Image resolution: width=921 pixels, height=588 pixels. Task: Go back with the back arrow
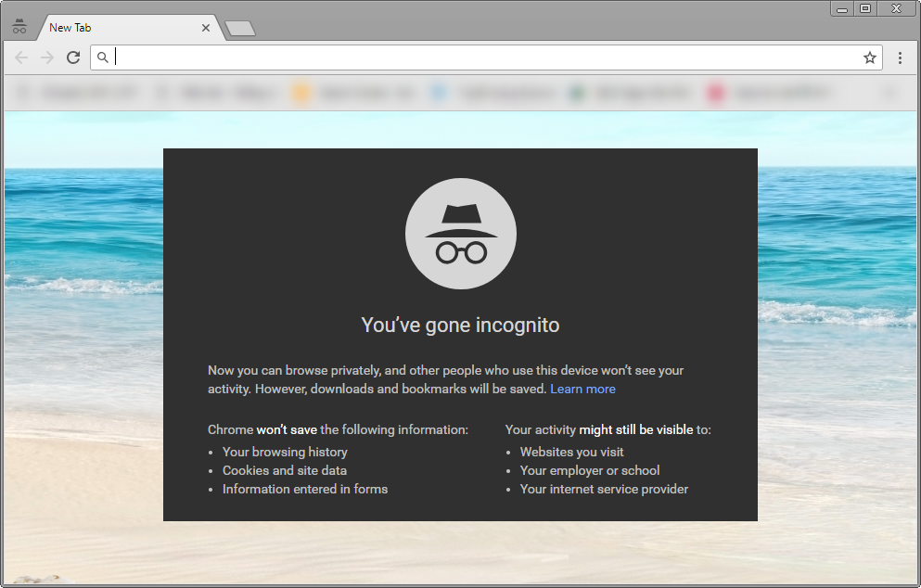coord(21,58)
